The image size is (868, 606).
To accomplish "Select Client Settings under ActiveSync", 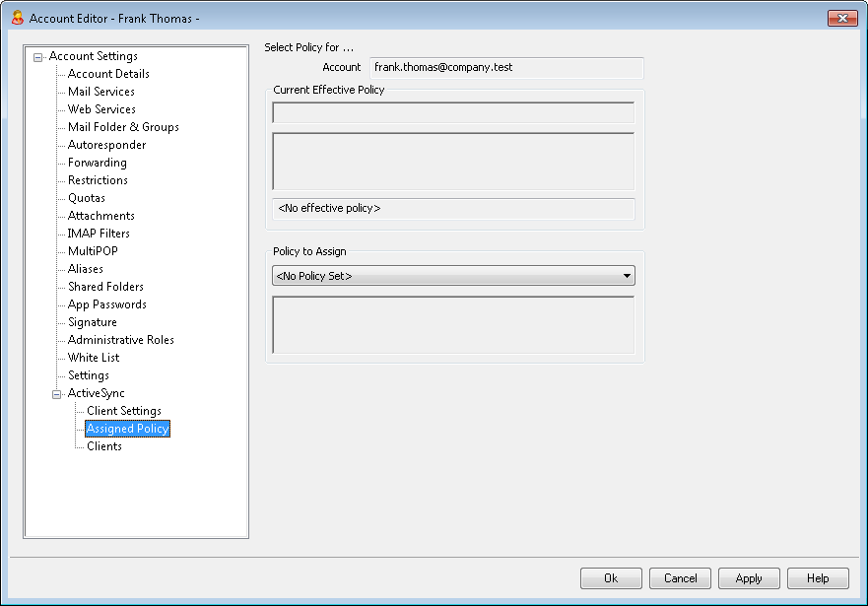I will [124, 411].
